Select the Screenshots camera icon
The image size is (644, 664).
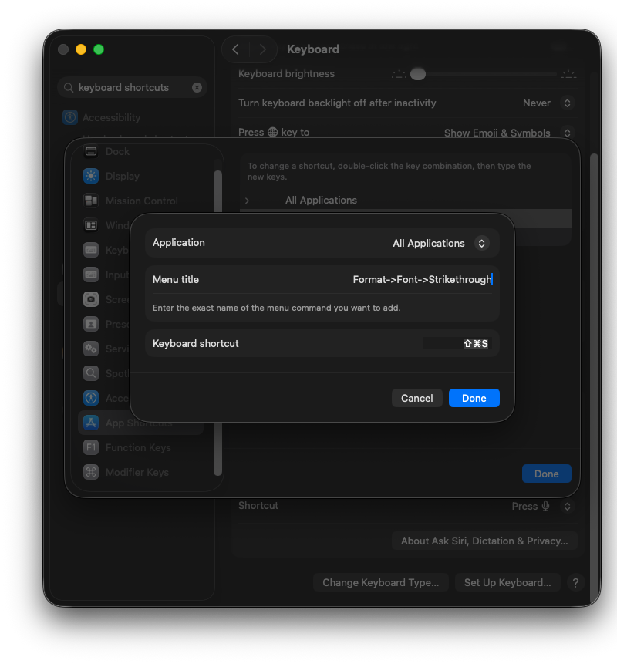91,299
